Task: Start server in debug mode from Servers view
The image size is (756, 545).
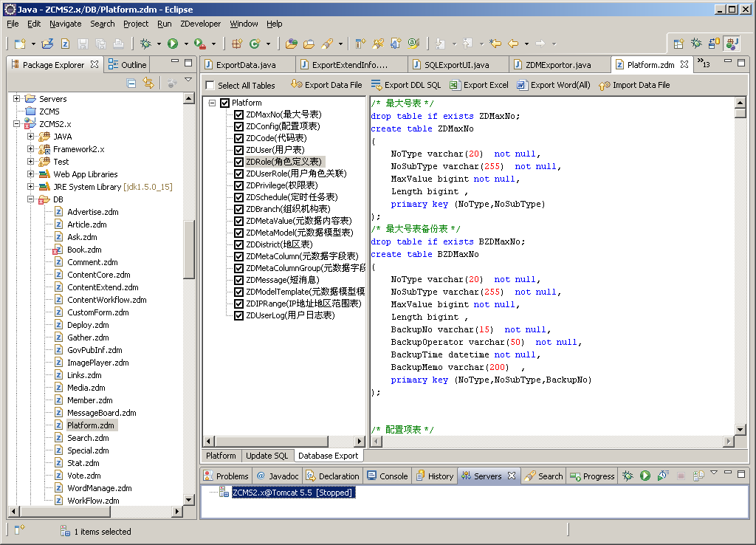Action: tap(628, 476)
